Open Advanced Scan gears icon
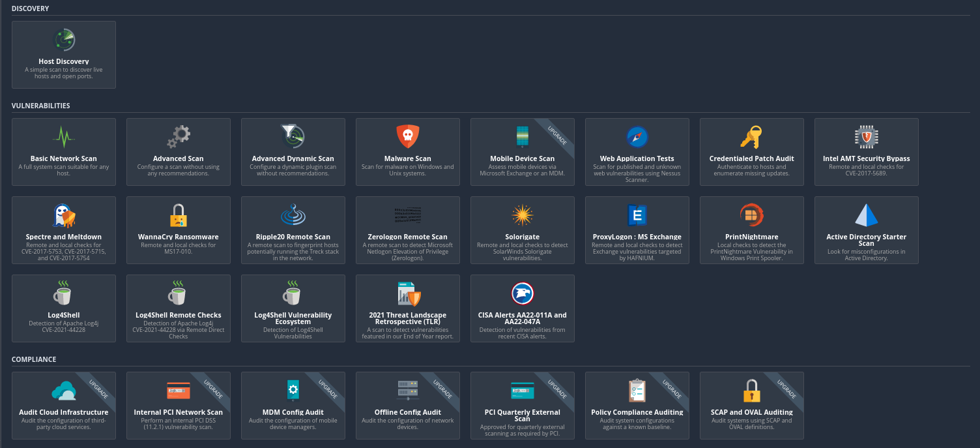 (x=179, y=137)
